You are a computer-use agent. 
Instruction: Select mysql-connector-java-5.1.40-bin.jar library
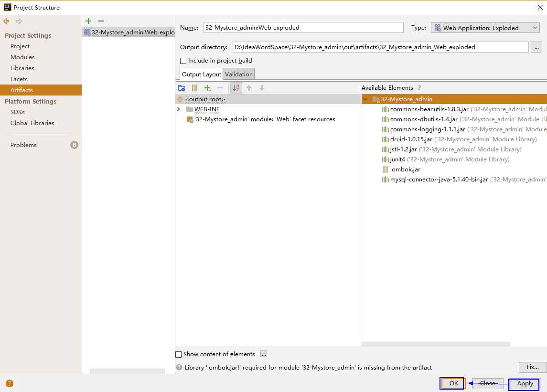tap(439, 180)
